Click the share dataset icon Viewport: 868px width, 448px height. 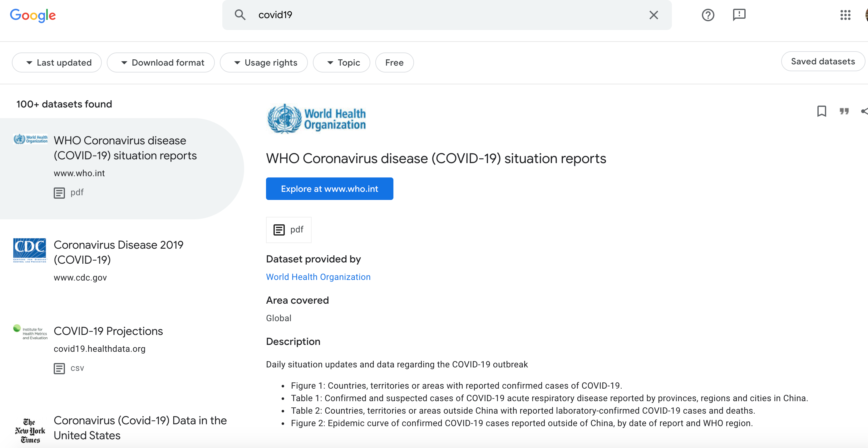pos(864,111)
